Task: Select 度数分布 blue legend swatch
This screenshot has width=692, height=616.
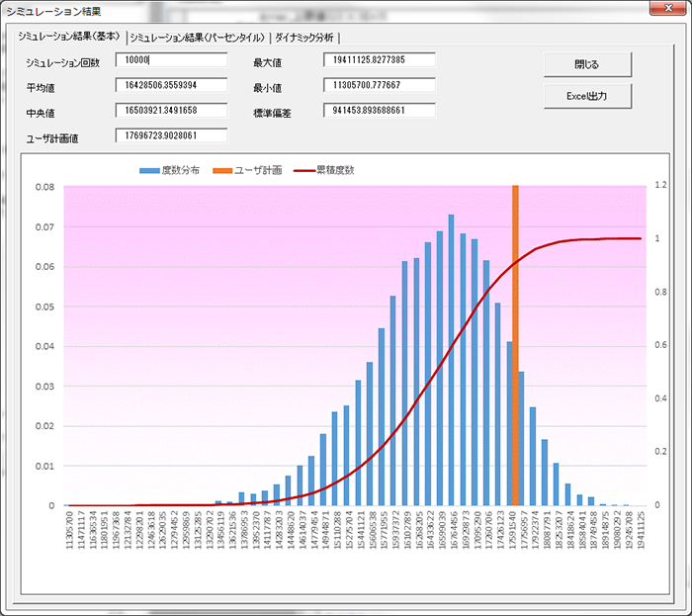Action: [149, 171]
